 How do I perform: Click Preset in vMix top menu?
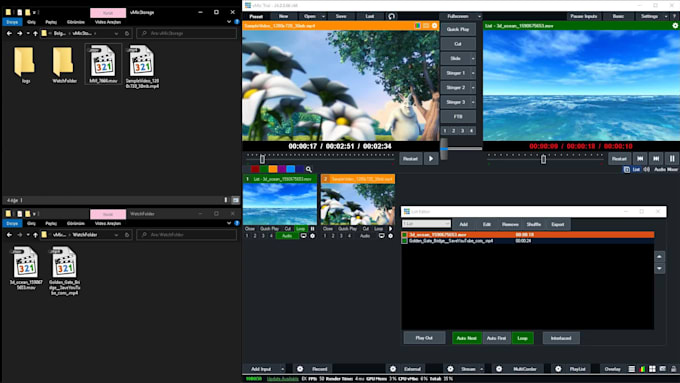pos(256,16)
